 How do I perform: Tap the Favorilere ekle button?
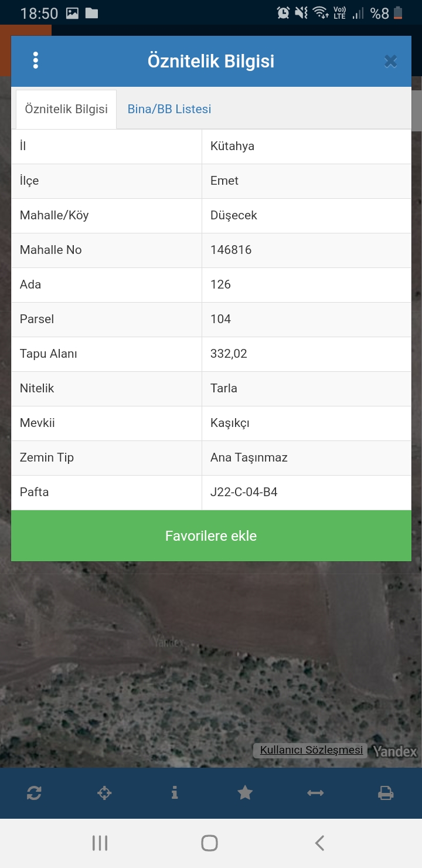click(x=211, y=536)
